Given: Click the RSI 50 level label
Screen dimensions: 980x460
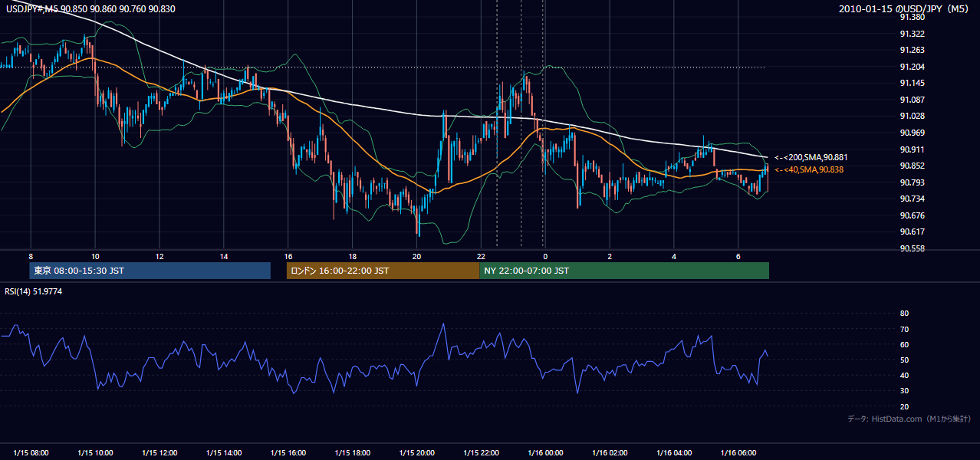Looking at the screenshot, I should coord(904,360).
